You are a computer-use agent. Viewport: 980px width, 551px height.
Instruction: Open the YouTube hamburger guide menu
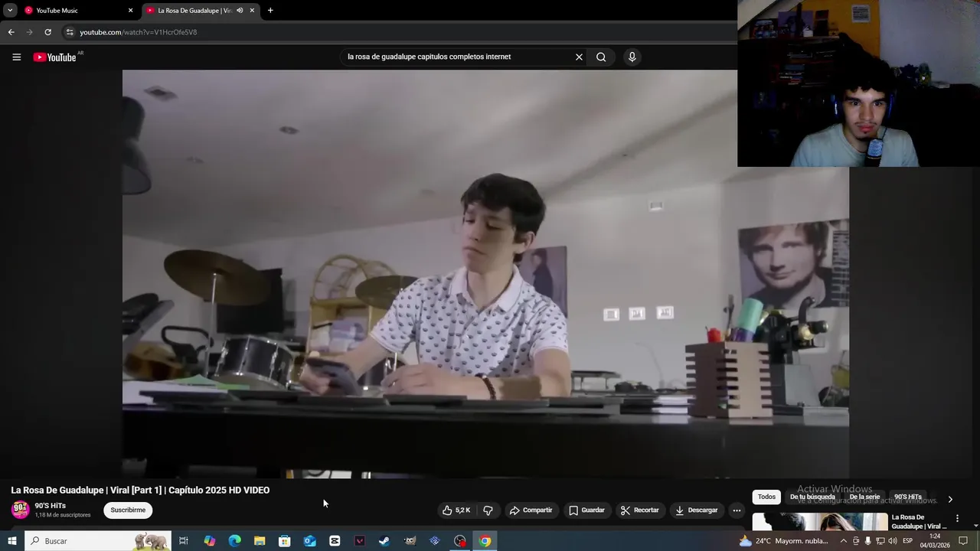click(x=16, y=57)
